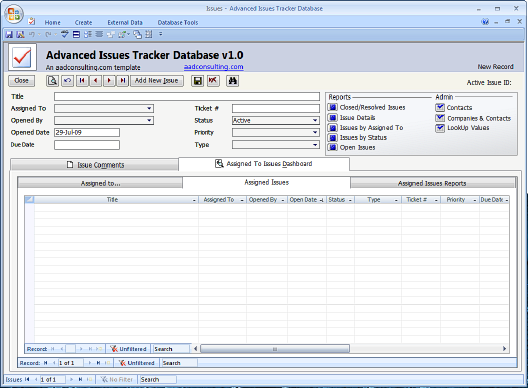528x388 pixels.
Task: Open Issues by Assigned To report icon
Action: tap(333, 128)
